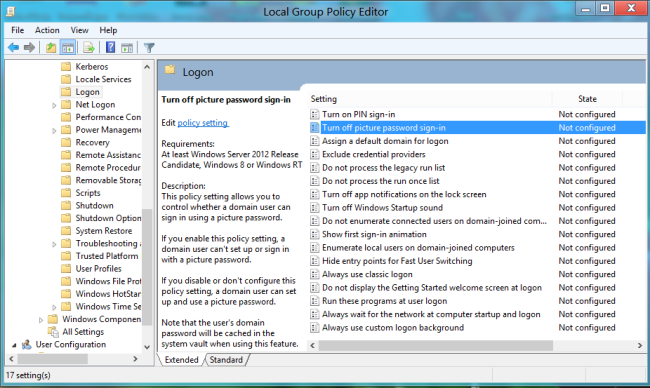
Task: Click policy icon beside Show first sign-in animation
Action: click(x=315, y=234)
